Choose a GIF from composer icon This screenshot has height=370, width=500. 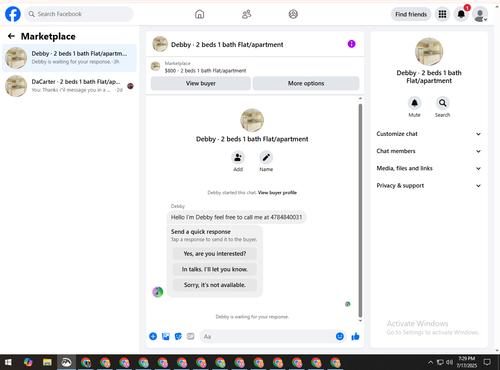coord(190,336)
